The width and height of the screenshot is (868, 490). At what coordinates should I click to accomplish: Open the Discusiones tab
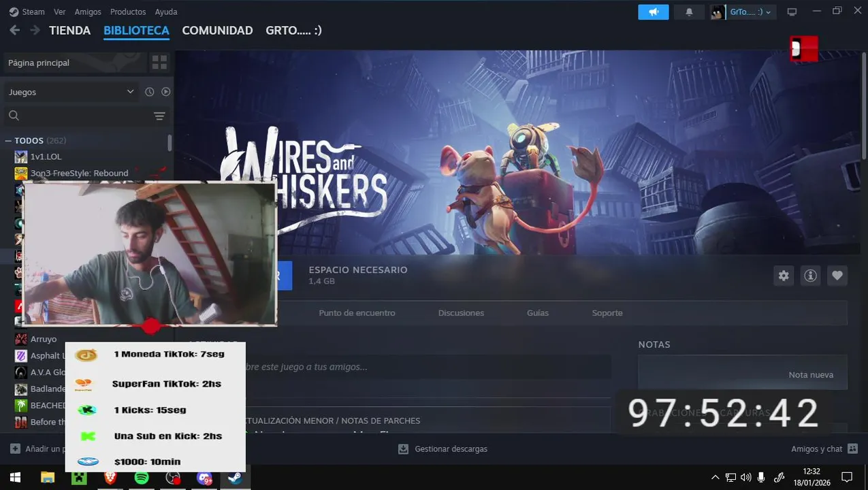click(x=461, y=313)
